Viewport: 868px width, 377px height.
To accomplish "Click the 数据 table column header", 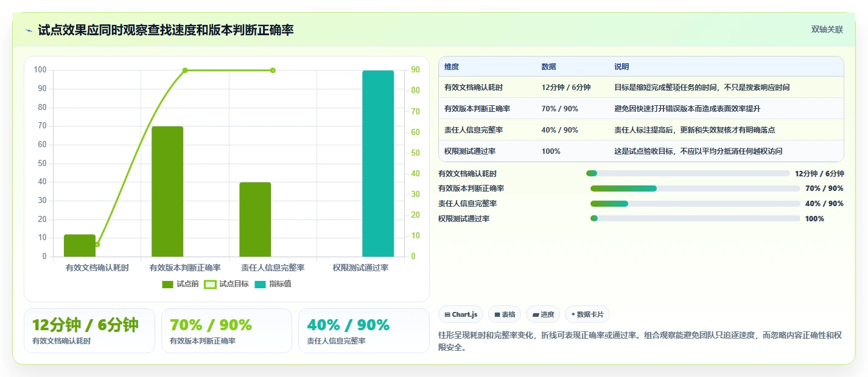I will [548, 67].
